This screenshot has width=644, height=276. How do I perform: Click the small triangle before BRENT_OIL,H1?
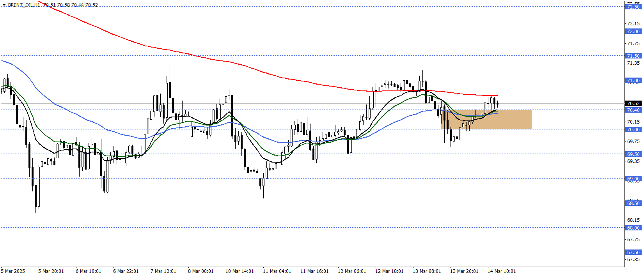(4, 5)
